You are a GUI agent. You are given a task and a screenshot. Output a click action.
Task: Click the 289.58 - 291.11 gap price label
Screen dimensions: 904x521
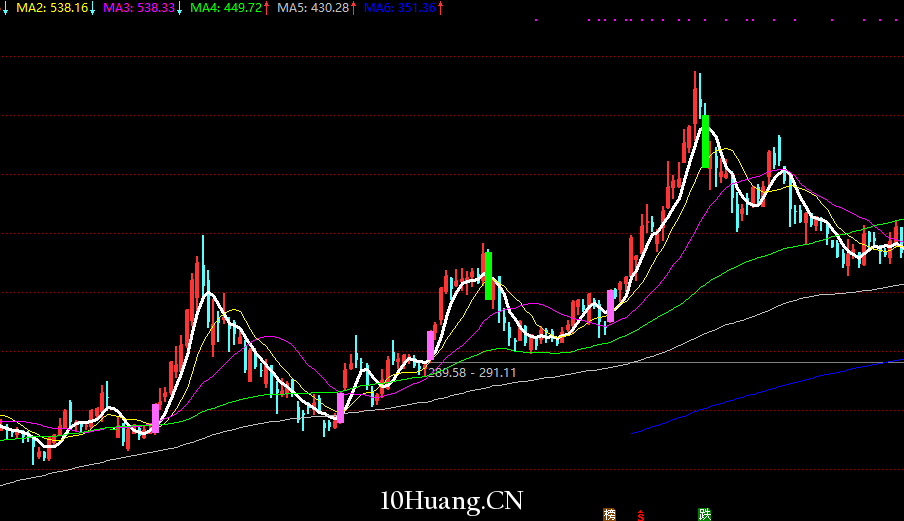coord(472,373)
